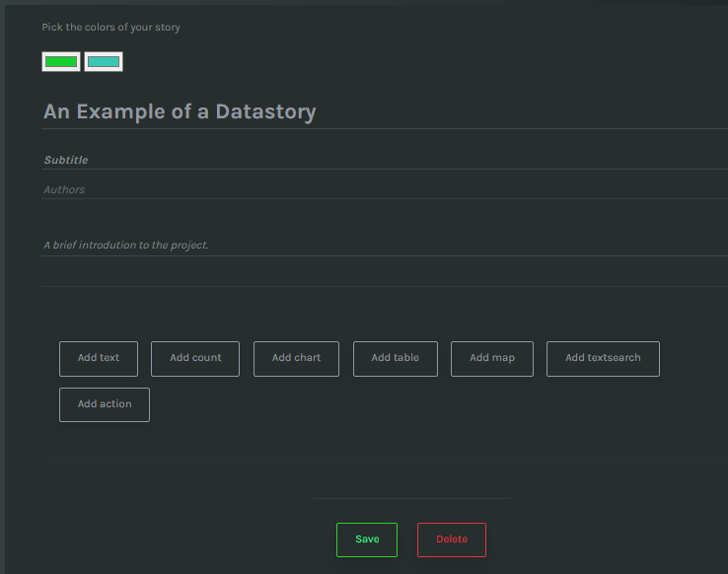Click the divider line above Save
The height and width of the screenshot is (574, 728).
pyautogui.click(x=410, y=498)
